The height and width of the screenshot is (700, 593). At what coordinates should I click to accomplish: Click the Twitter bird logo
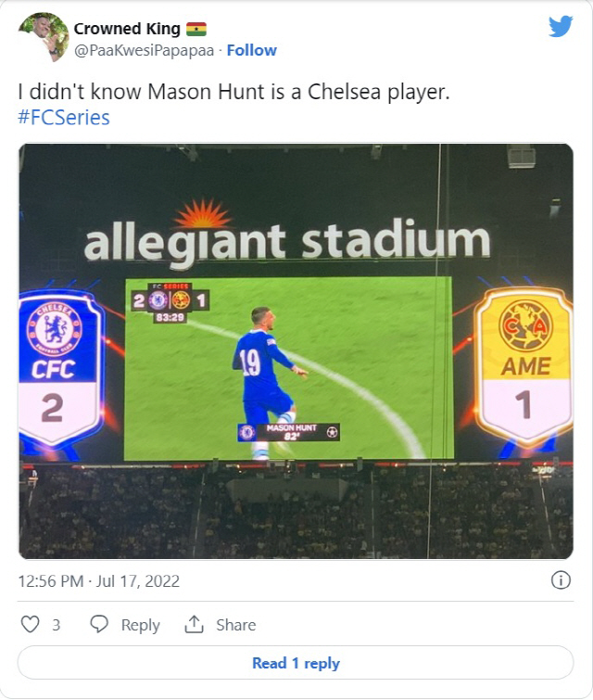pyautogui.click(x=561, y=26)
